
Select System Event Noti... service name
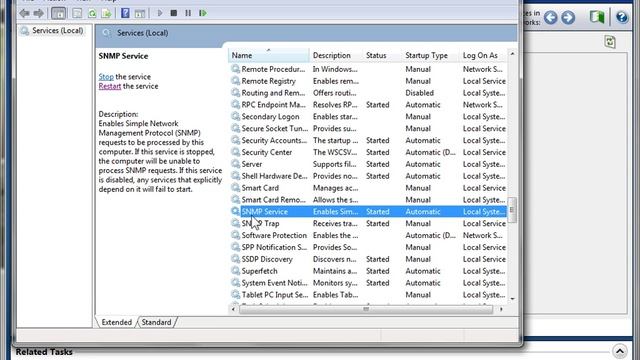pyautogui.click(x=274, y=282)
